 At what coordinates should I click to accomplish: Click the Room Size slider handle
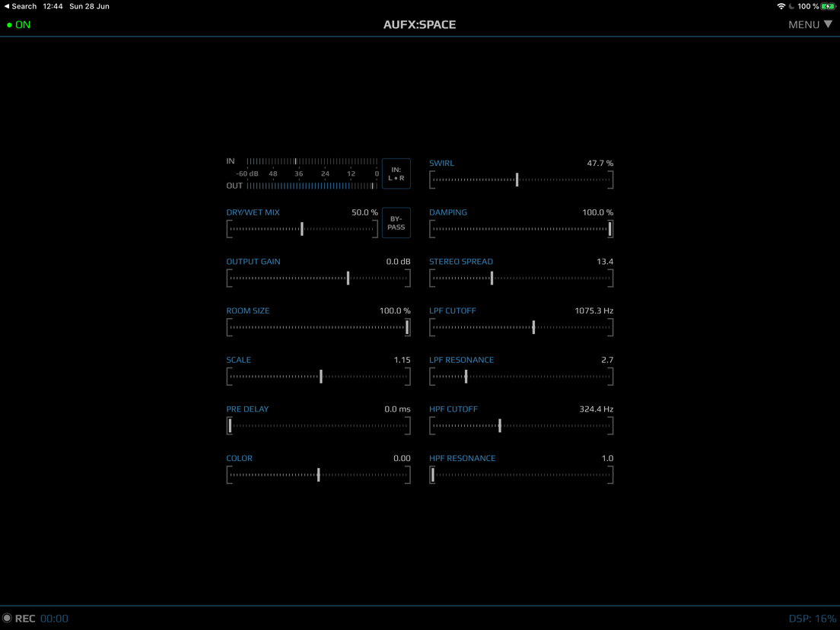[x=407, y=327]
